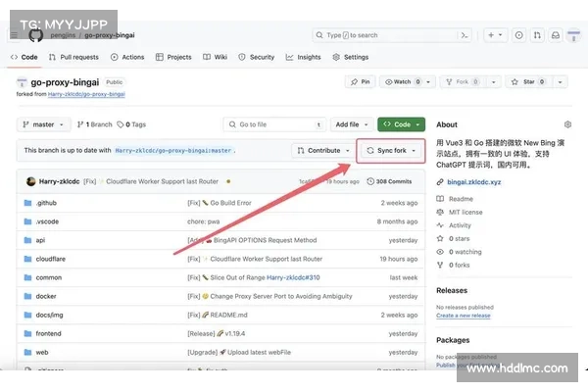Open the Sync fork dropdown
Image resolution: width=588 pixels, height=392 pixels.
click(391, 150)
